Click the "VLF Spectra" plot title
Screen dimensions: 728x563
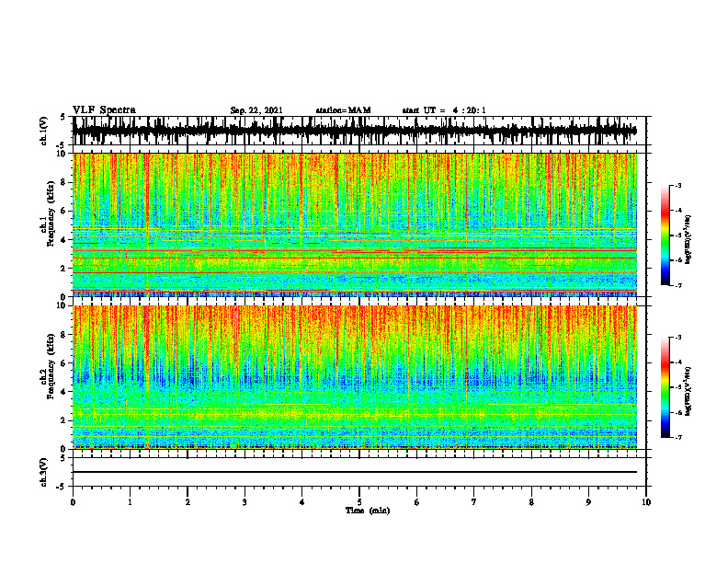pyautogui.click(x=104, y=110)
